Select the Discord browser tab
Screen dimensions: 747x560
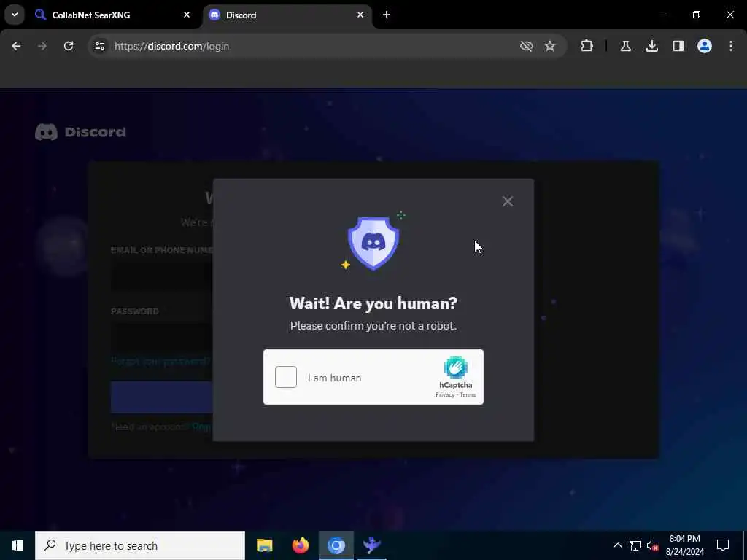[287, 15]
